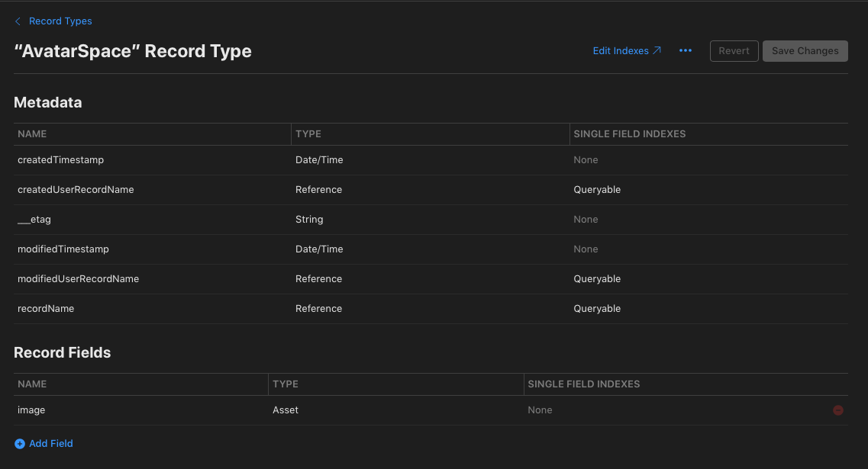This screenshot has height=469, width=868.
Task: Click the Add Field link text
Action: pyautogui.click(x=51, y=444)
